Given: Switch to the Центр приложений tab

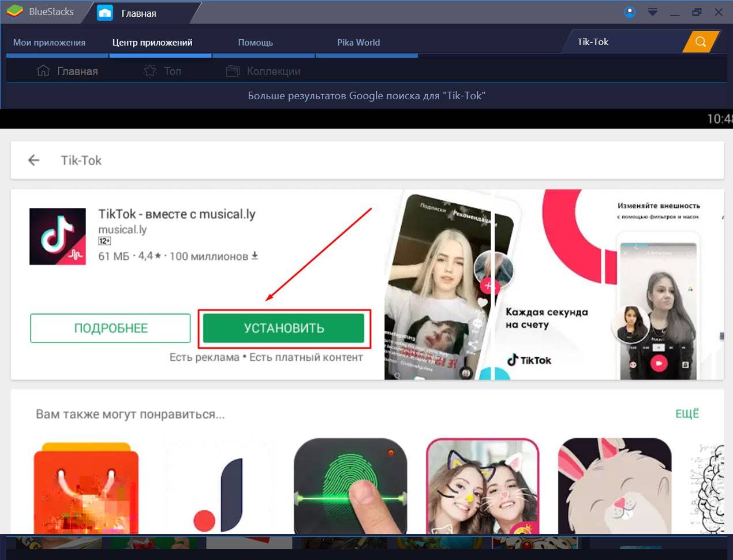Looking at the screenshot, I should pyautogui.click(x=152, y=42).
